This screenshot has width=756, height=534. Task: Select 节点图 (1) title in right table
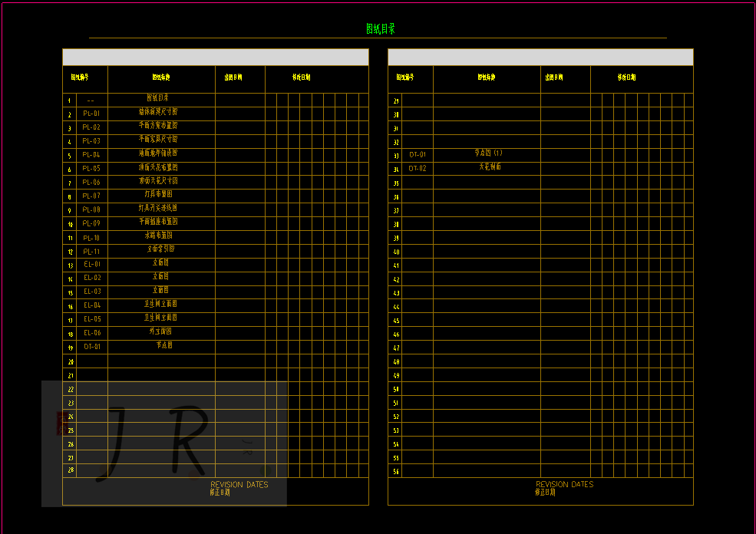[488, 153]
